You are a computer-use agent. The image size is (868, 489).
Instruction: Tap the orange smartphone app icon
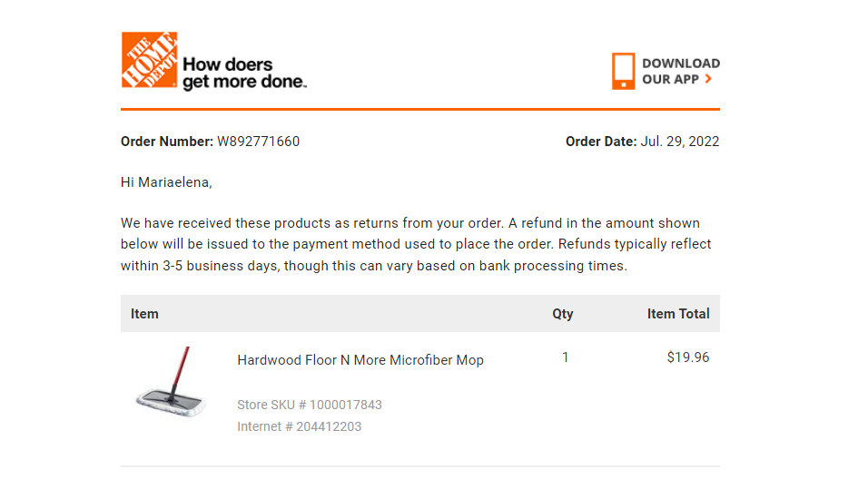624,71
